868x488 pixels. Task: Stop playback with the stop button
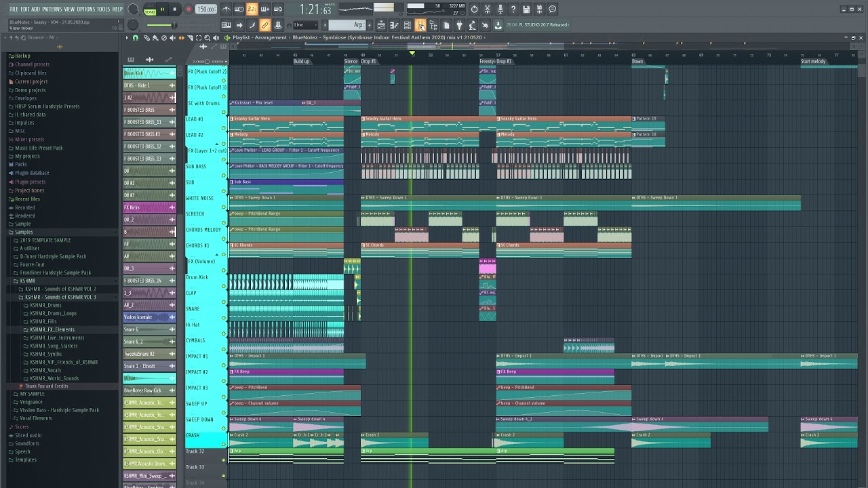coord(175,9)
